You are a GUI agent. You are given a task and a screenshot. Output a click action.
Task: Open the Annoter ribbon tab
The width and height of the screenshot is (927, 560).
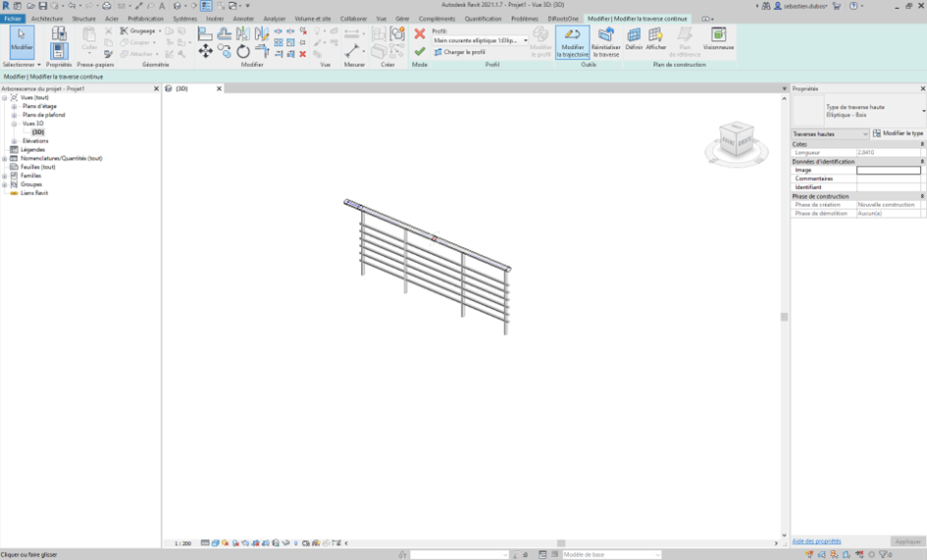[243, 19]
